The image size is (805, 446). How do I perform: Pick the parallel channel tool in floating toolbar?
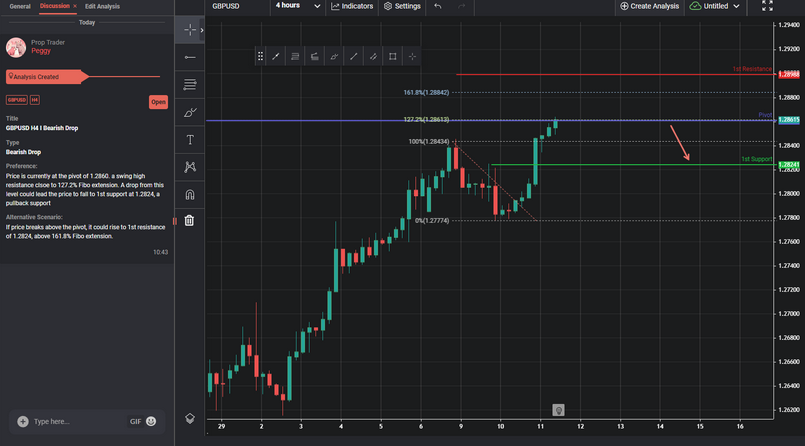373,56
